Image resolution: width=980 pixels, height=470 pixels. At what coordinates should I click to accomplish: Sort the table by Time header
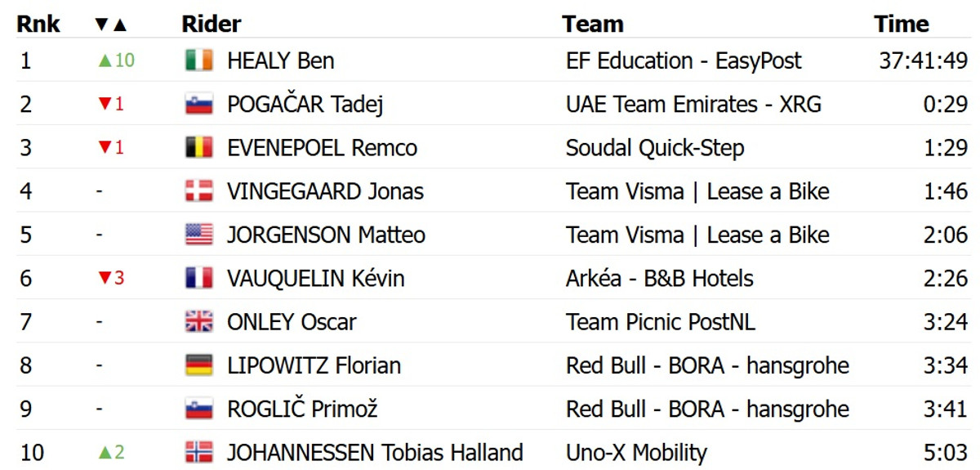902,24
